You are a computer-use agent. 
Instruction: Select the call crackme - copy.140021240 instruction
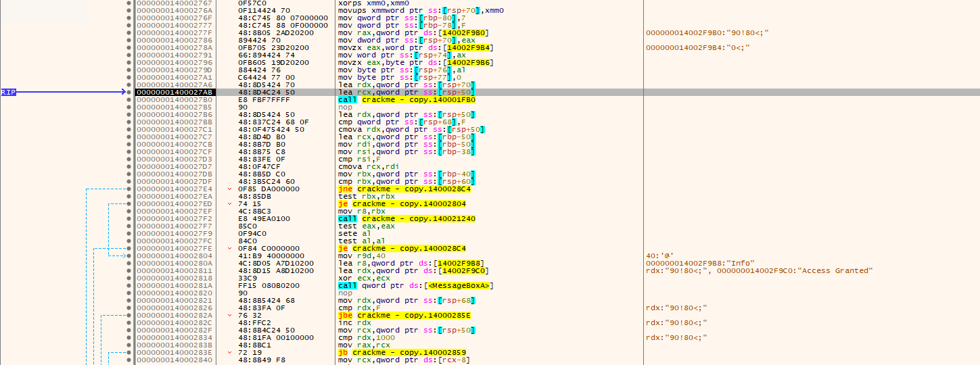coord(406,218)
